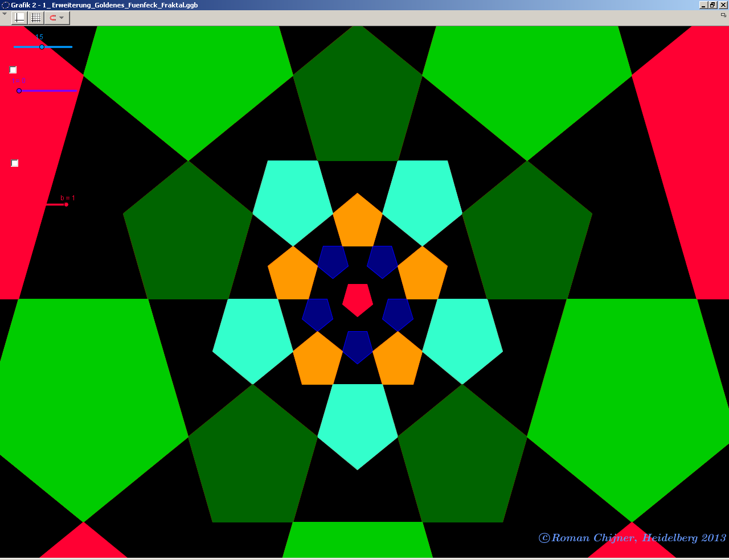Click the blue slider knob at value 15

42,47
